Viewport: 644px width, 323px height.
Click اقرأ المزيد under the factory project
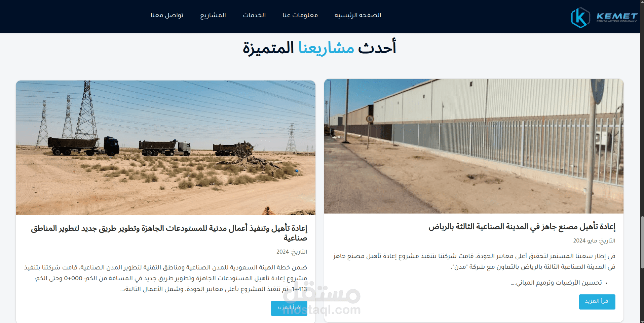[597, 302]
